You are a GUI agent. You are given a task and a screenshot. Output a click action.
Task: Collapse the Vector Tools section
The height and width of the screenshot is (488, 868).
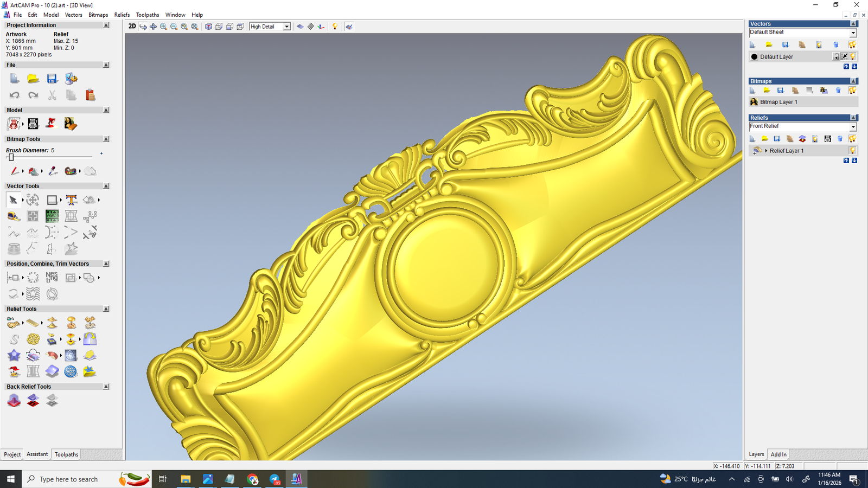(106, 186)
